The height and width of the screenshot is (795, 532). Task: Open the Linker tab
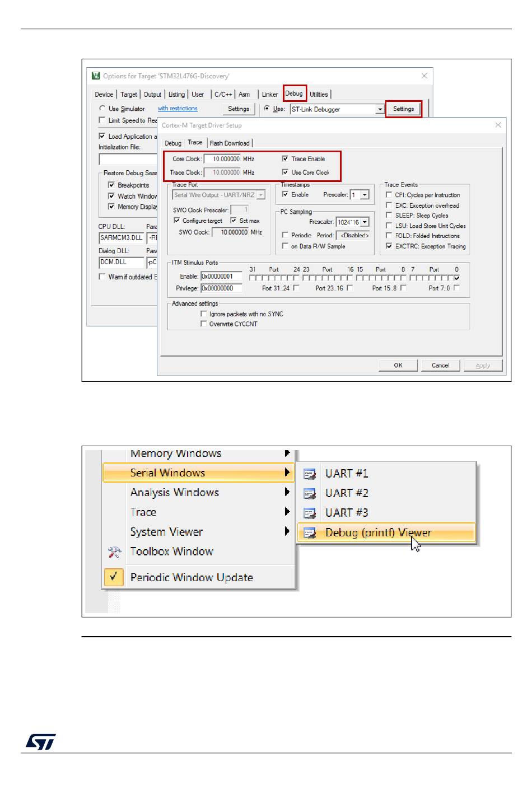[270, 95]
